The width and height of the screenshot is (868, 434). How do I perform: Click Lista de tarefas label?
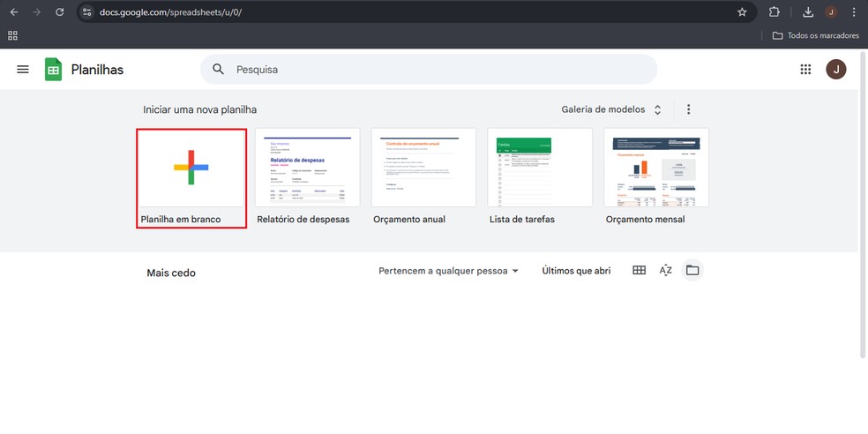click(522, 220)
